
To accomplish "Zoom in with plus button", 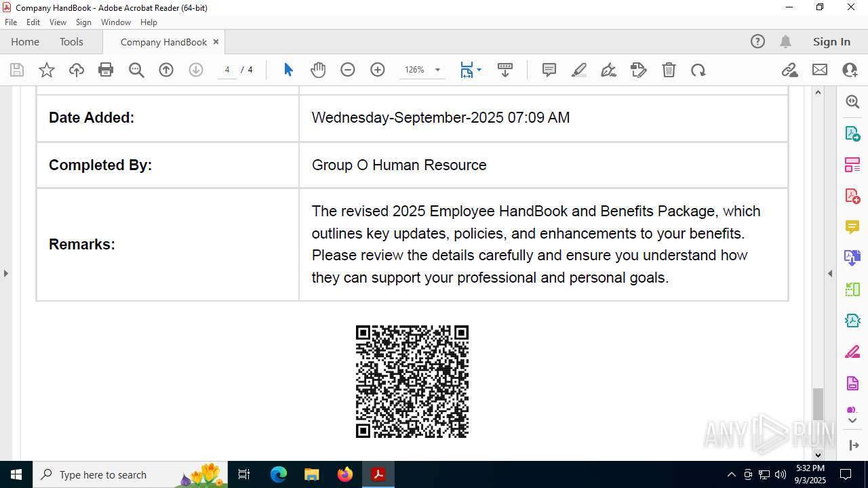I will (x=378, y=70).
